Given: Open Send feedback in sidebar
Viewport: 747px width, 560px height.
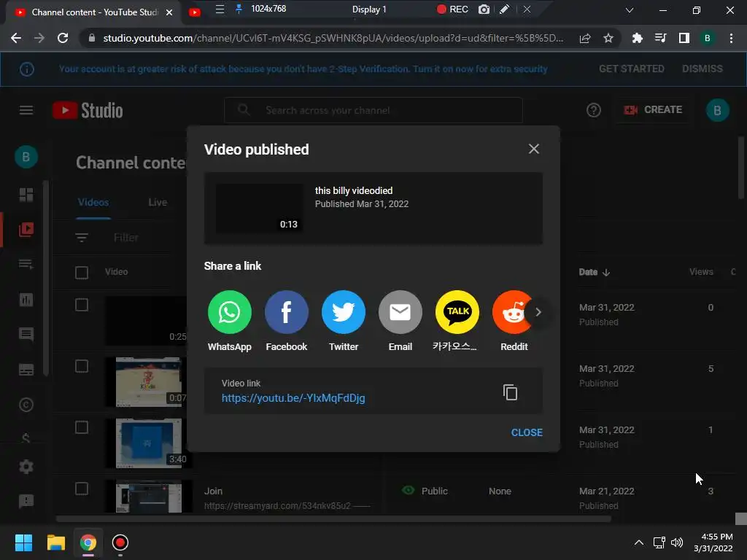Looking at the screenshot, I should coord(26,501).
